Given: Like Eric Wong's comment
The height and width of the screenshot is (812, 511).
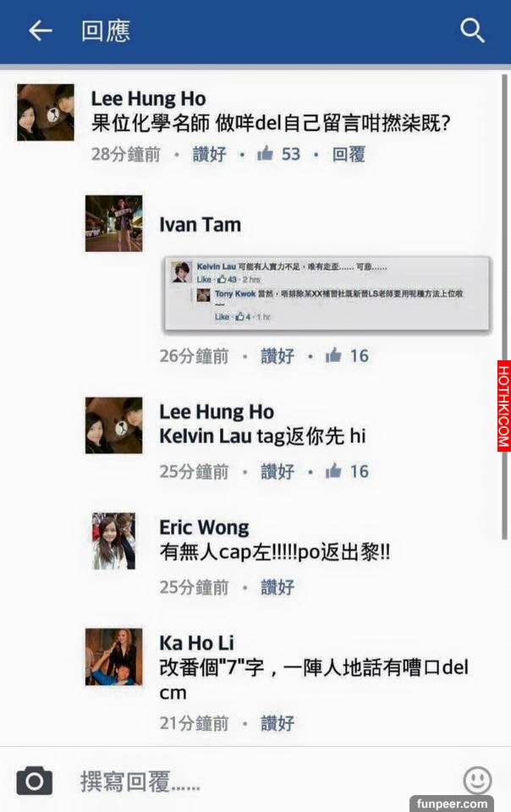Looking at the screenshot, I should click(x=277, y=587).
